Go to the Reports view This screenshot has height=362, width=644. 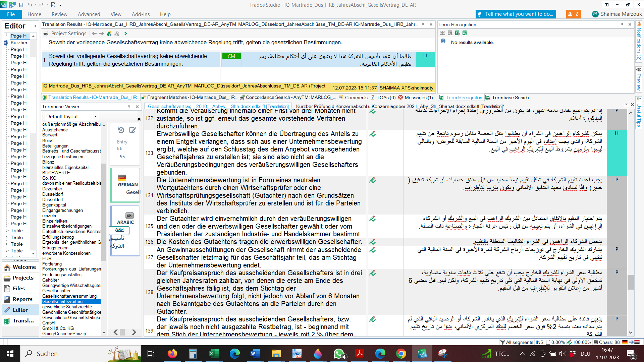click(20, 299)
